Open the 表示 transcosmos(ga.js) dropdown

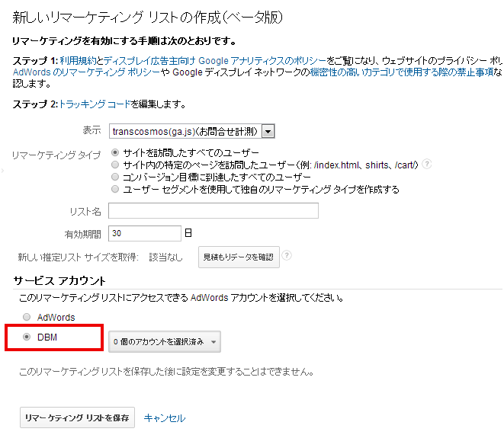(x=191, y=131)
